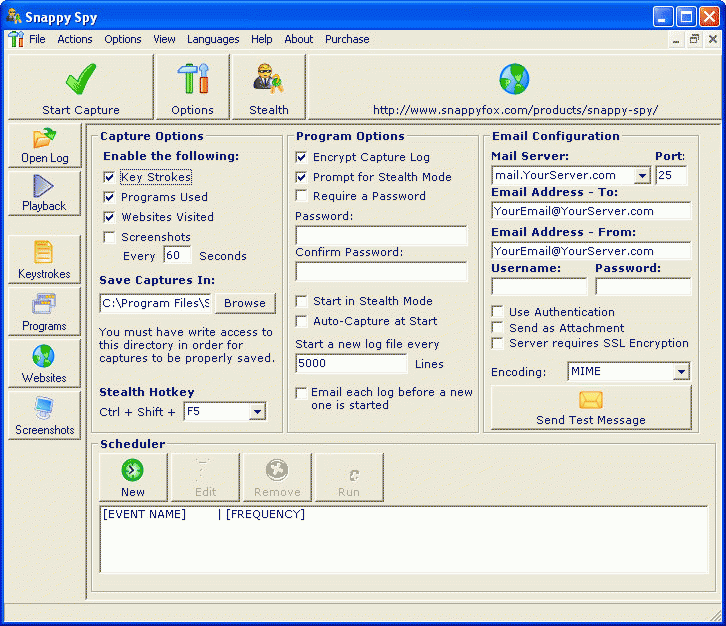Click the Confirm Password field
Image resolution: width=726 pixels, height=626 pixels.
[382, 272]
